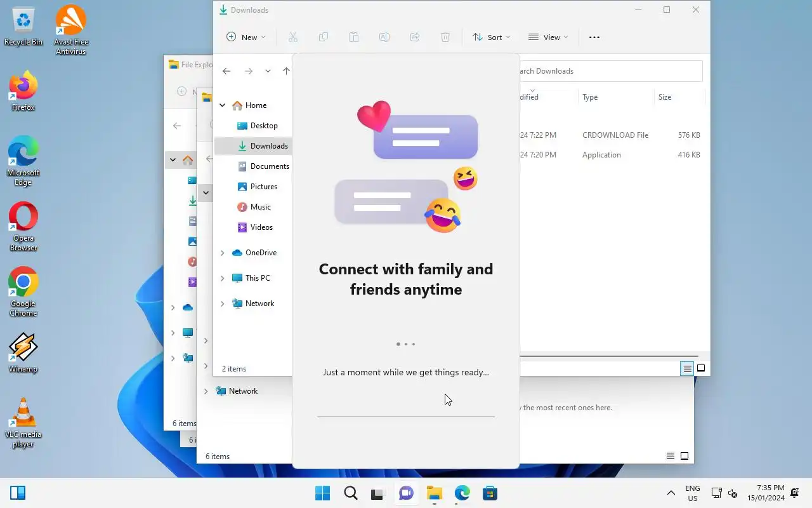Screen dimensions: 812x508
Task: Open Firefox desktop shortcut
Action: [23, 92]
